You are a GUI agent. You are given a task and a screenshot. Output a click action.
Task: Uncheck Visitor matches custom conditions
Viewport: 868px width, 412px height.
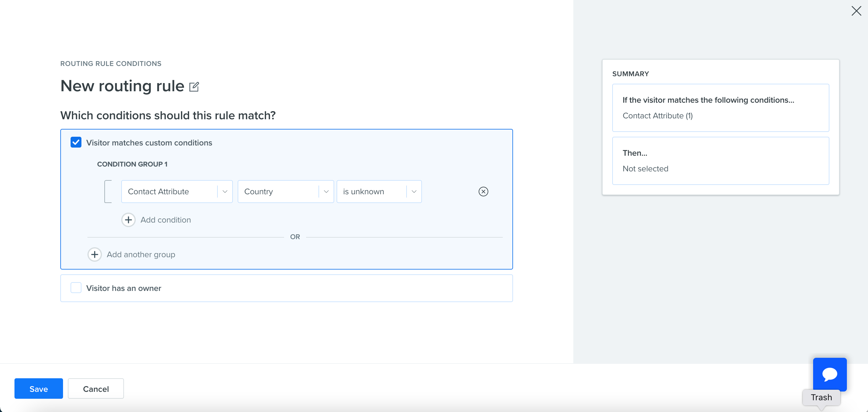pyautogui.click(x=76, y=142)
